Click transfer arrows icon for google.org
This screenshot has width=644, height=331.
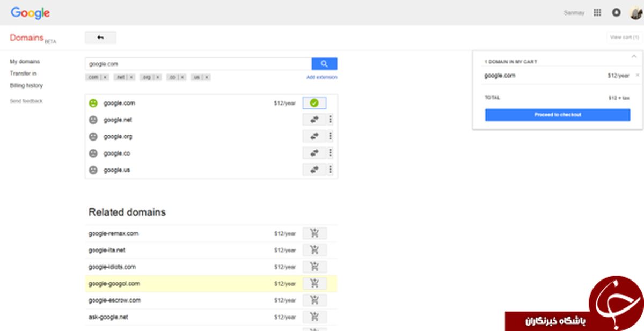tap(314, 136)
